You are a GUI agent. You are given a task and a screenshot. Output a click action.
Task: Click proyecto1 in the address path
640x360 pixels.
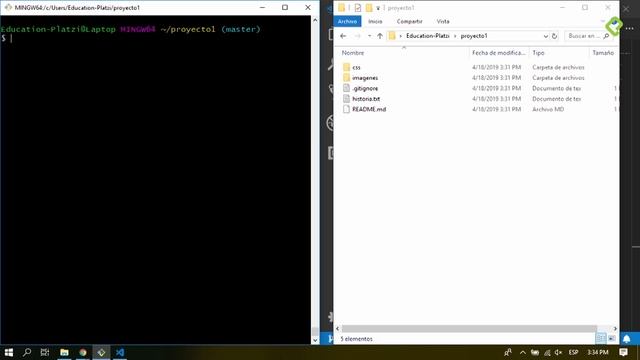tap(474, 36)
